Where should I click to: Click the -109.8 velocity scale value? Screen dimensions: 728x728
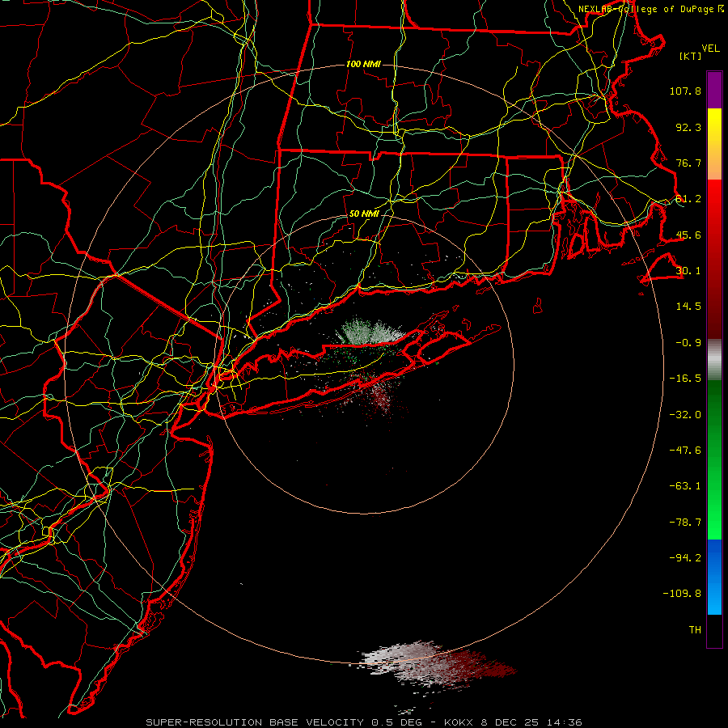pos(683,594)
